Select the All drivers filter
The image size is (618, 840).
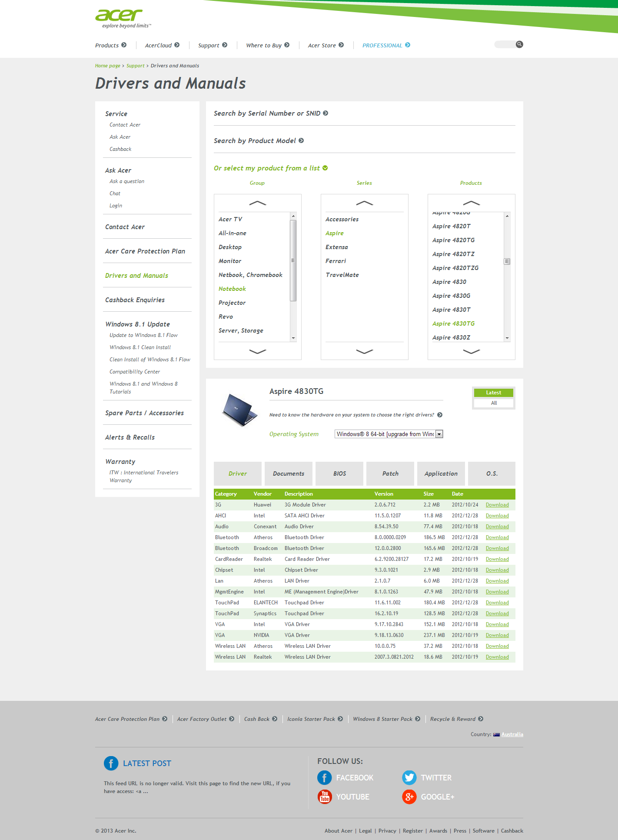coord(494,403)
